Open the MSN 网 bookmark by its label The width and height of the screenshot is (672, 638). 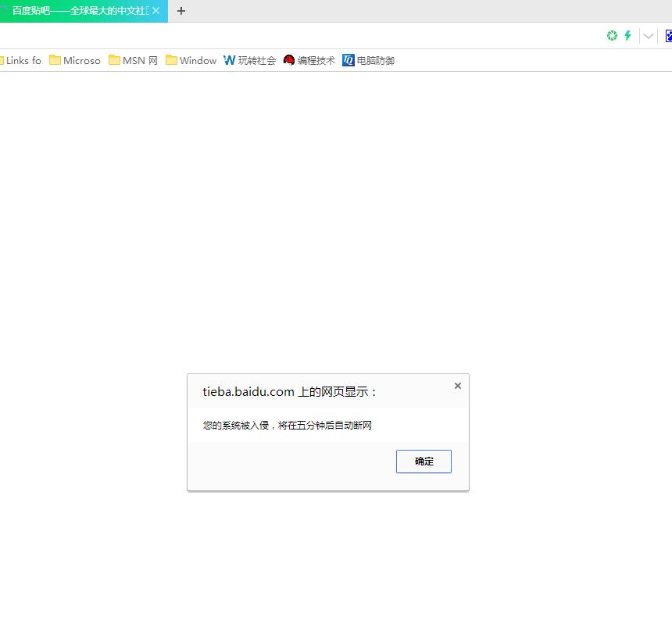tap(139, 60)
